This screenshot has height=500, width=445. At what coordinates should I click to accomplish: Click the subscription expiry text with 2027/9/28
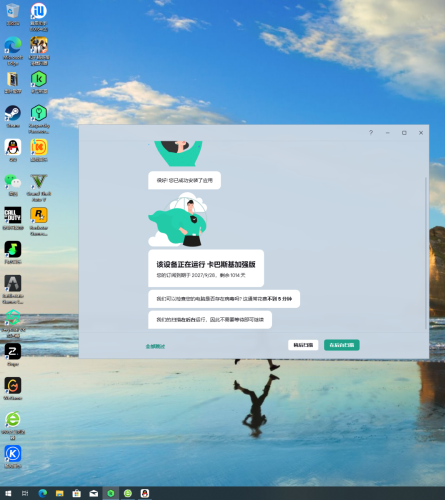pyautogui.click(x=201, y=275)
